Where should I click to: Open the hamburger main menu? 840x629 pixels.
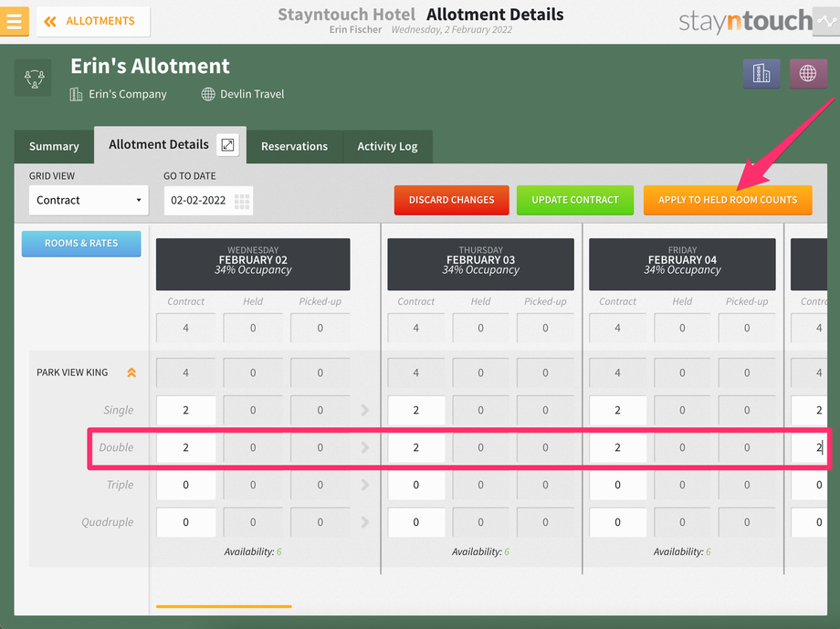14,21
